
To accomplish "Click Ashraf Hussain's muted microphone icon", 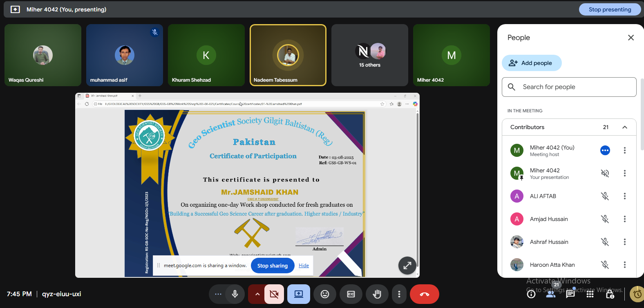I will 605,242.
